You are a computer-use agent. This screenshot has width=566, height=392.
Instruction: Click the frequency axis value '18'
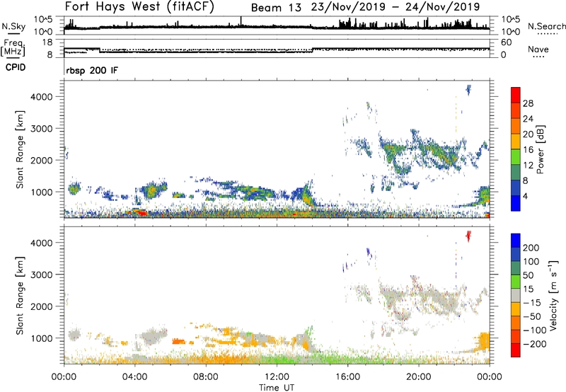click(x=47, y=42)
